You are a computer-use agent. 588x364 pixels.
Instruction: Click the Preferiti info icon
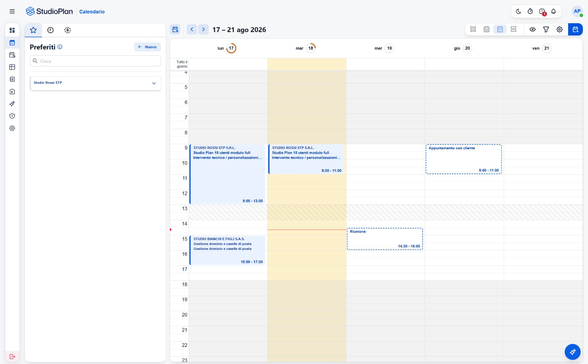[x=60, y=47]
